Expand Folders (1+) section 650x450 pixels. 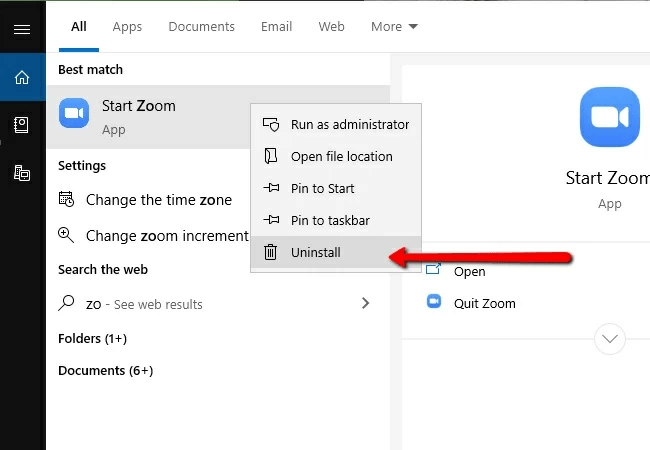[92, 339]
